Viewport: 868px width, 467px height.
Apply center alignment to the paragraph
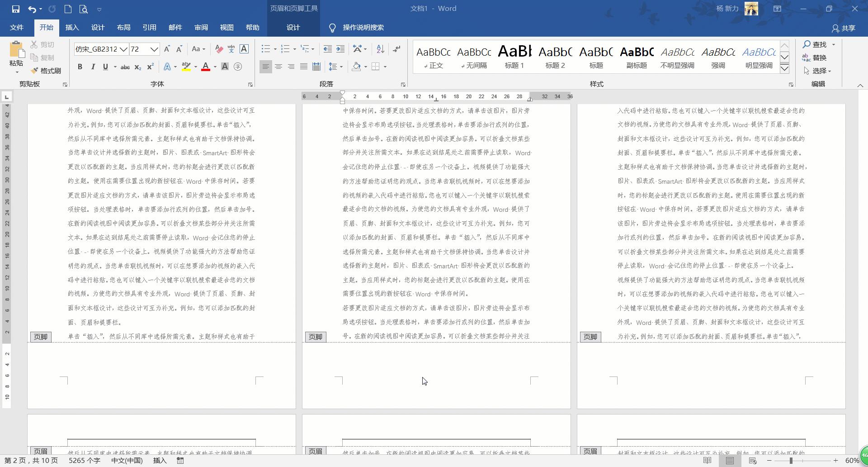[278, 67]
